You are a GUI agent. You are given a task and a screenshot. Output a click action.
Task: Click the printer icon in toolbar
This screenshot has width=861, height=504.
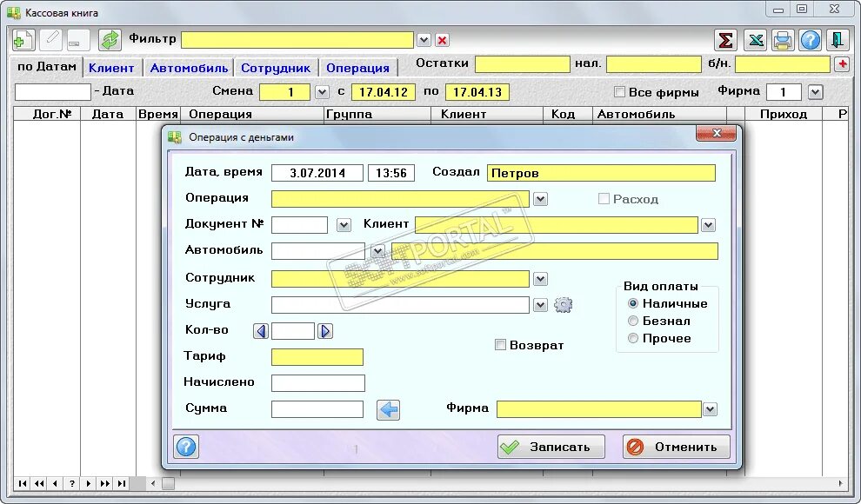783,40
